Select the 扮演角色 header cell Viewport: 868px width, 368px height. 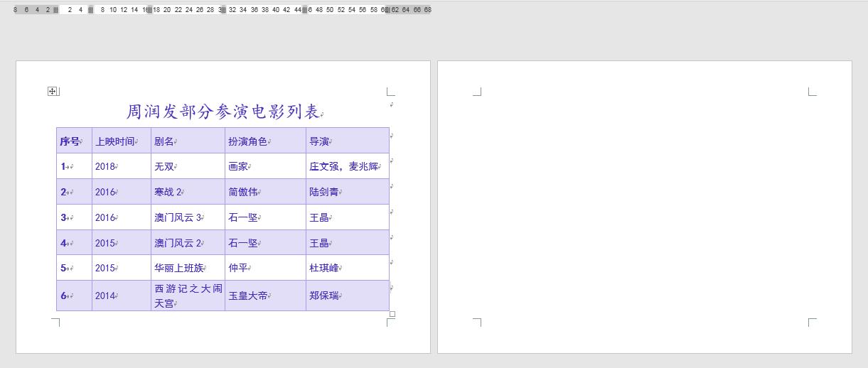pos(265,141)
